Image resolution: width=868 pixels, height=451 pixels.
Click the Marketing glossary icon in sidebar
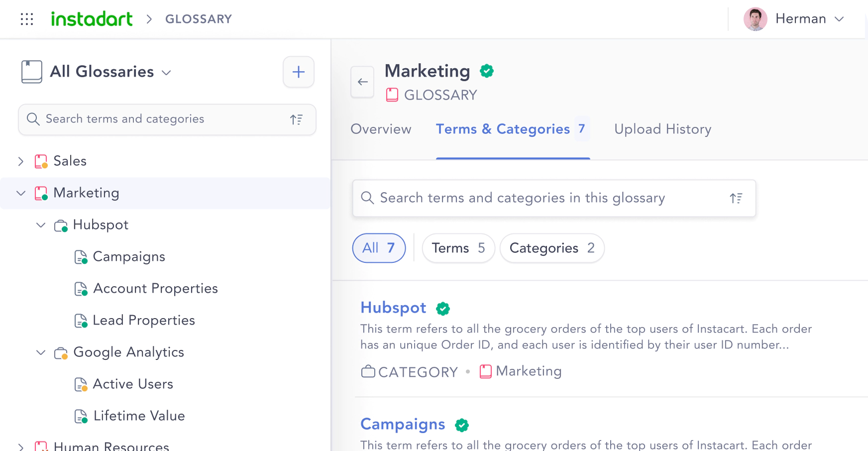[41, 193]
